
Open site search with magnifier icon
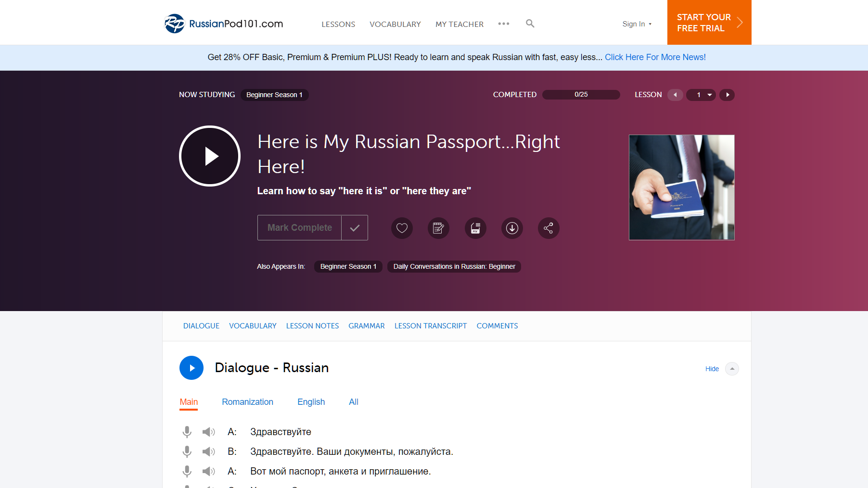click(x=530, y=24)
